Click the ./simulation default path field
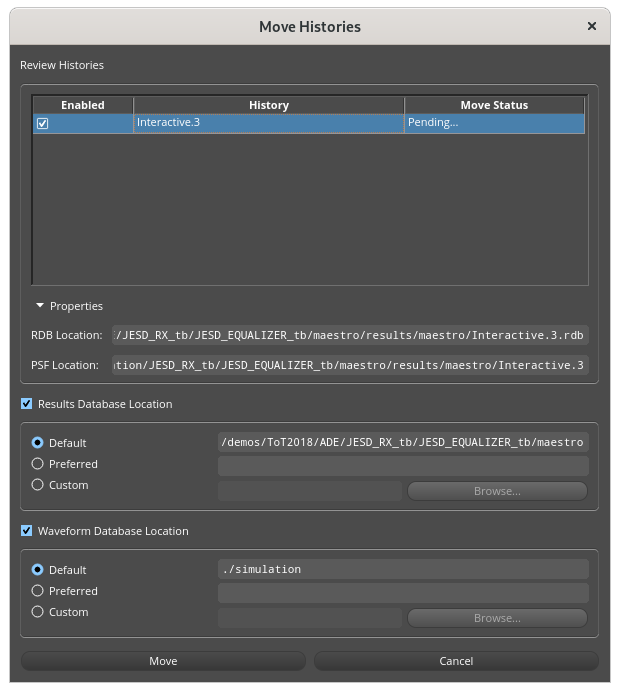620x692 pixels. (x=402, y=569)
